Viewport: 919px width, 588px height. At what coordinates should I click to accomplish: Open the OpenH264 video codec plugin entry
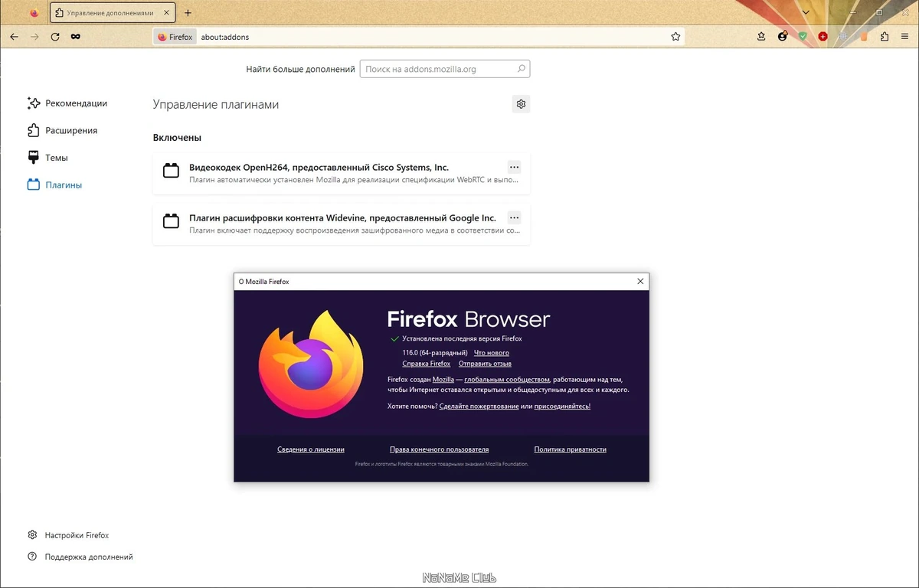tap(342, 173)
